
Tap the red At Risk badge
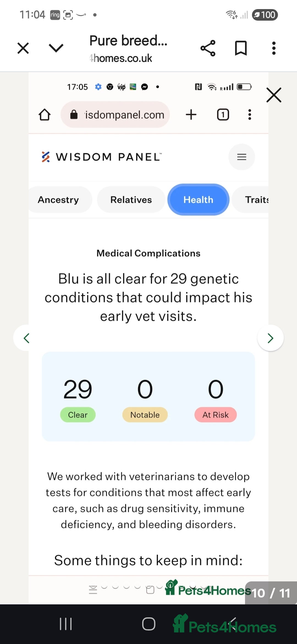(x=216, y=415)
